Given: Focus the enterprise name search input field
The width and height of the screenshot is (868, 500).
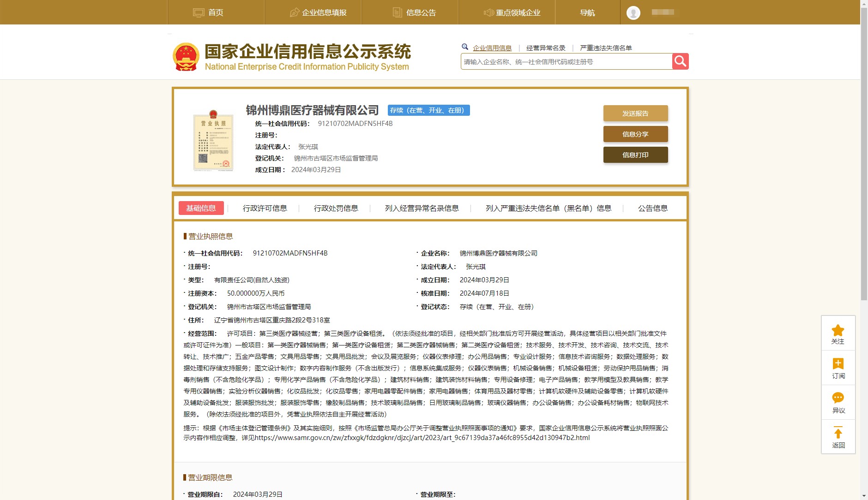Looking at the screenshot, I should click(567, 61).
